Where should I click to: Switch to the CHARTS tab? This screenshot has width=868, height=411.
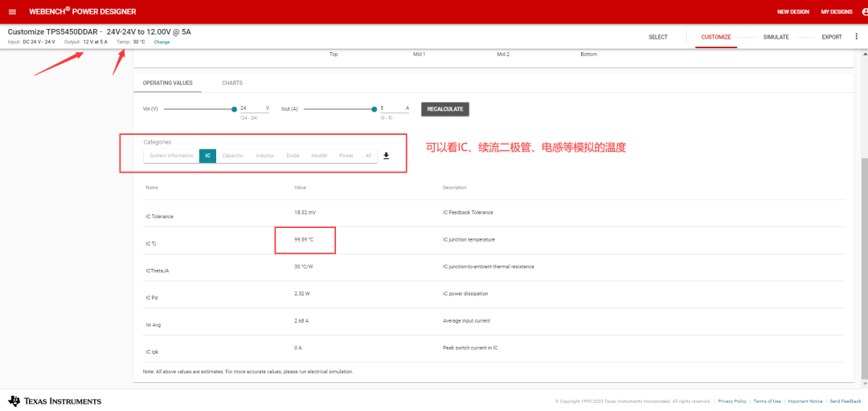pyautogui.click(x=232, y=83)
